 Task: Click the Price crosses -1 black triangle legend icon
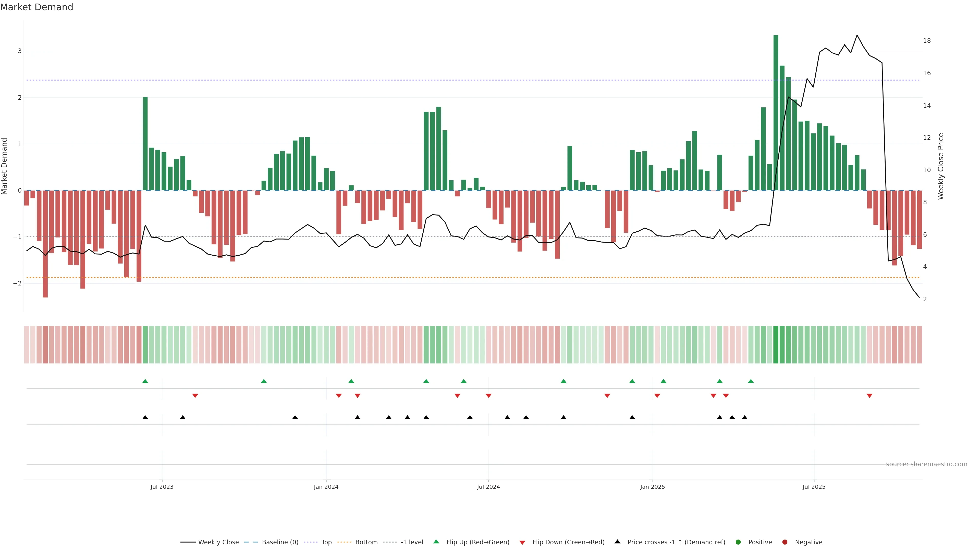617,542
